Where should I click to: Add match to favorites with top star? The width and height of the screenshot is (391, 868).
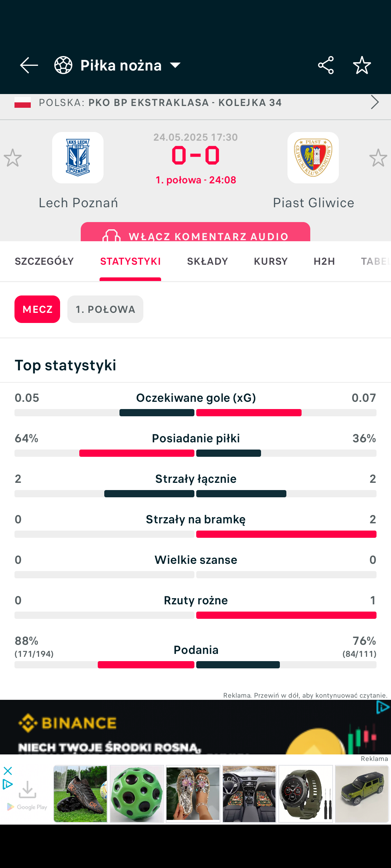362,65
